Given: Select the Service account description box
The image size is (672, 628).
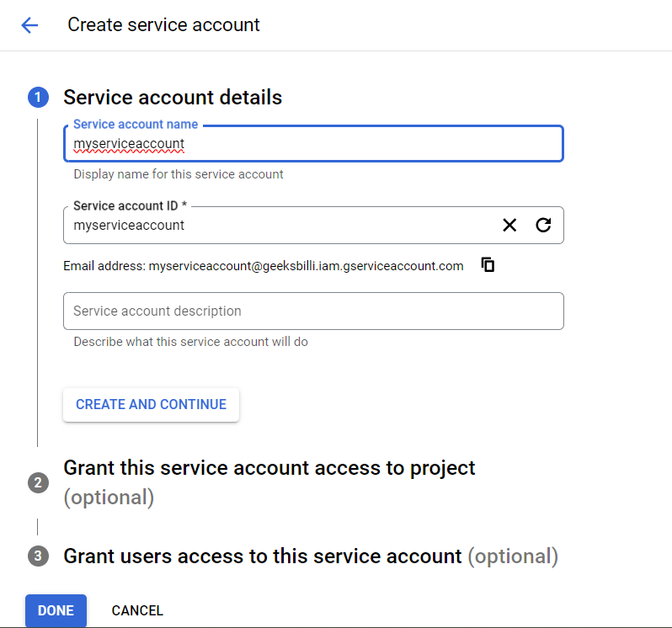Looking at the screenshot, I should (x=312, y=311).
